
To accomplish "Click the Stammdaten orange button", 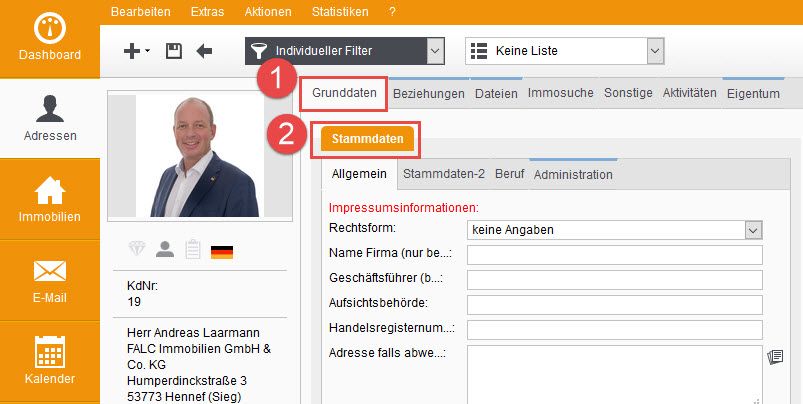I will [x=367, y=139].
